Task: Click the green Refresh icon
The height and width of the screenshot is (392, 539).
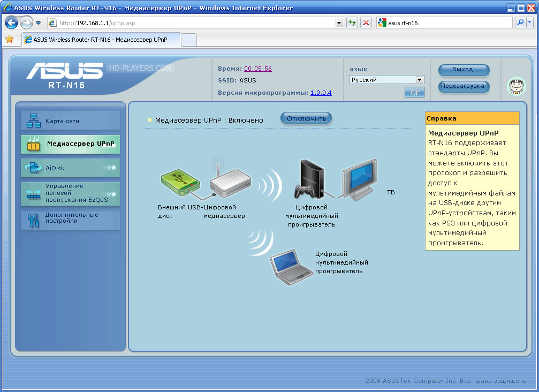Action: pos(352,23)
